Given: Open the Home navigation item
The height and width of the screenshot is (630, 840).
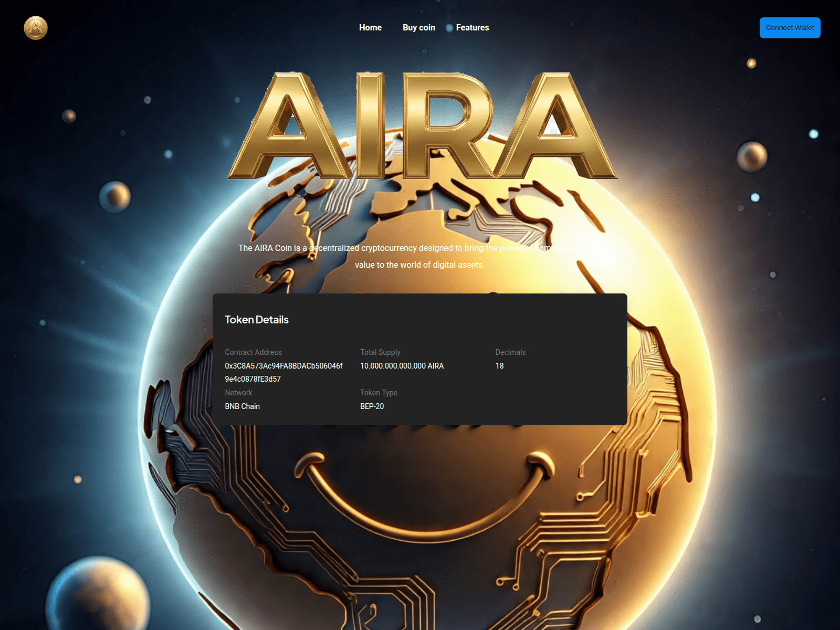Looking at the screenshot, I should (x=370, y=27).
